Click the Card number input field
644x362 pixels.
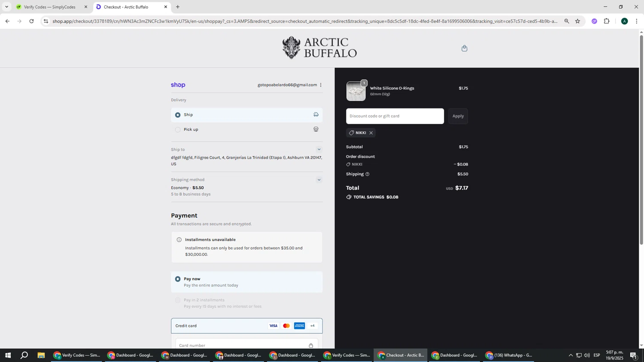[246, 346]
